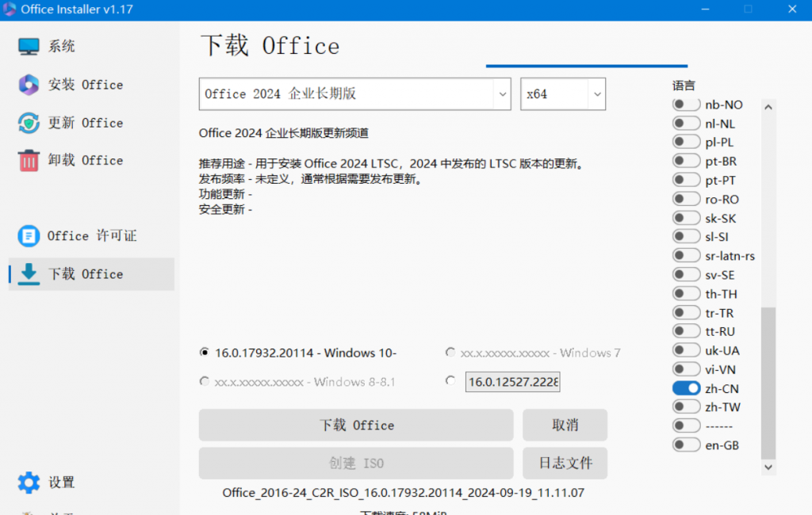Click the 创建 ISO button
This screenshot has height=515, width=812.
[356, 463]
